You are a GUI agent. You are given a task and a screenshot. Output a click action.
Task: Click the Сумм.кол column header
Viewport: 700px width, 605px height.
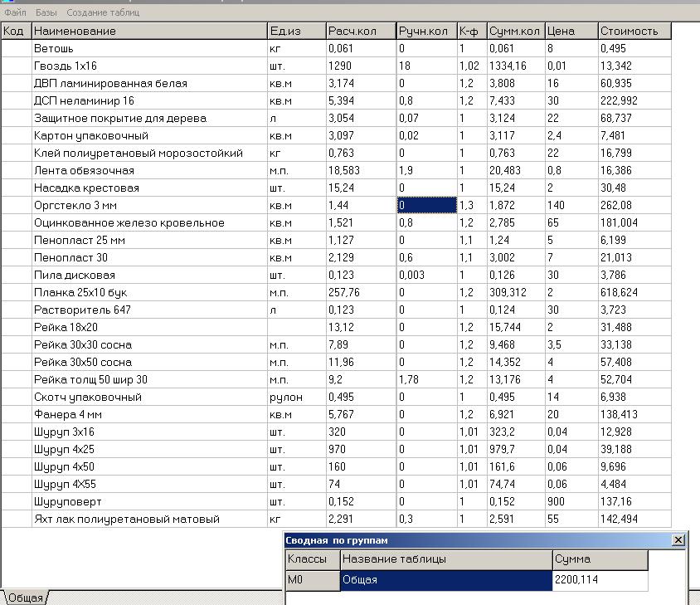pyautogui.click(x=516, y=31)
